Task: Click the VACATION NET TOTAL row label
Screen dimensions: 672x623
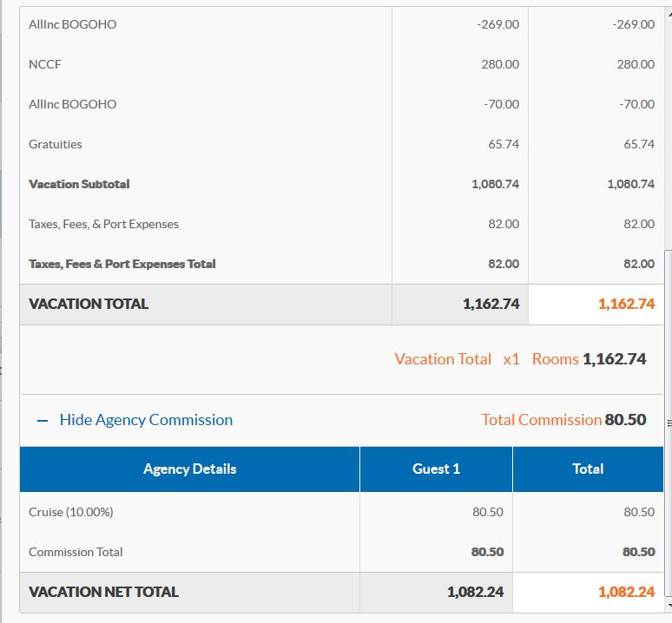Action: click(x=103, y=592)
